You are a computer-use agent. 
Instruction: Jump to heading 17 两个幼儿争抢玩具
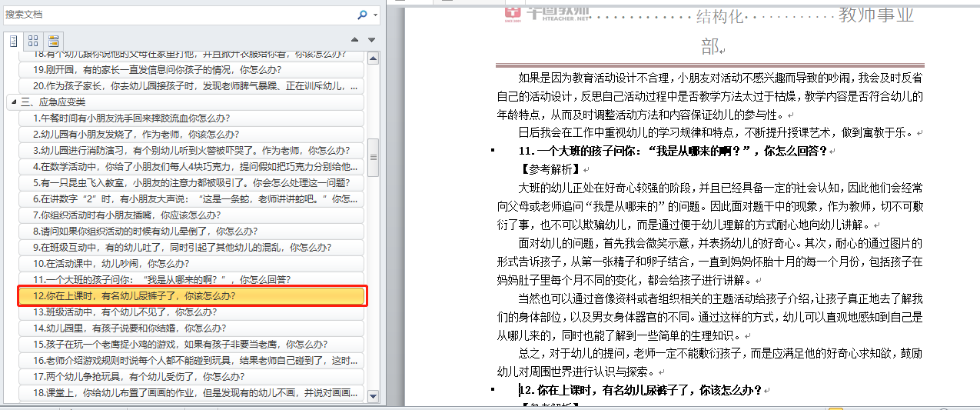191,377
